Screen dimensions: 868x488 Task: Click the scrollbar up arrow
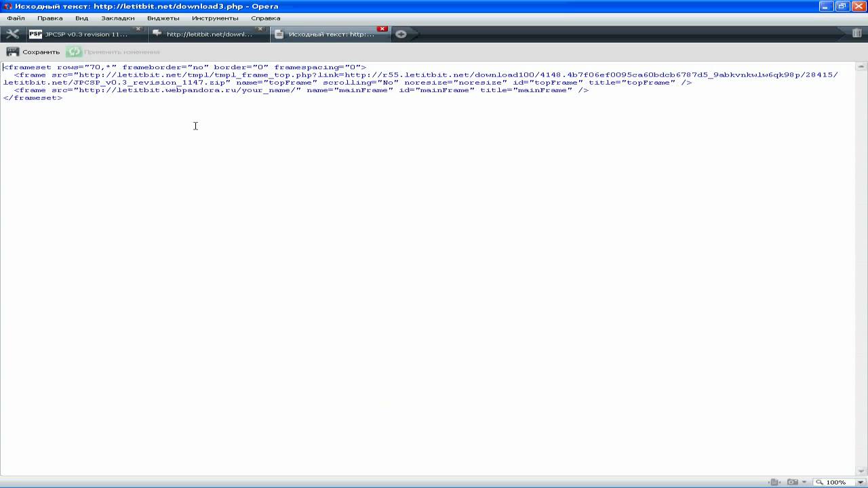coord(861,66)
